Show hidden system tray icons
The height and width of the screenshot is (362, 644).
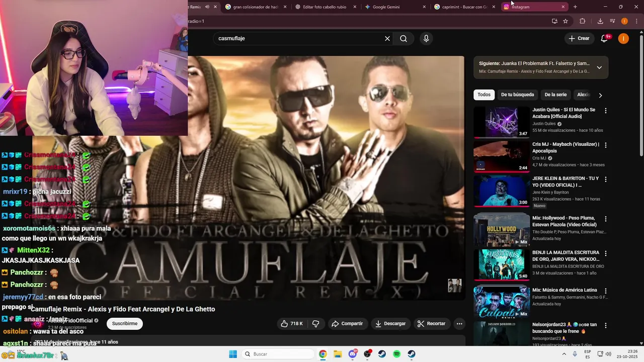(x=564, y=354)
